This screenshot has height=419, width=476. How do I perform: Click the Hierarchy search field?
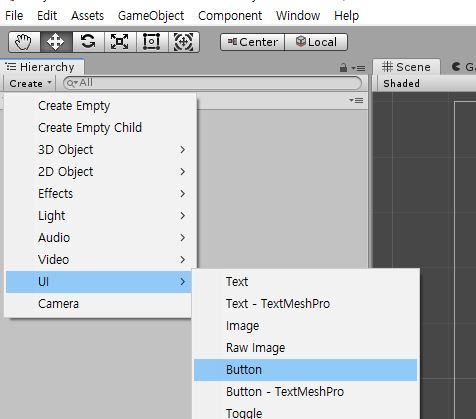pyautogui.click(x=212, y=83)
